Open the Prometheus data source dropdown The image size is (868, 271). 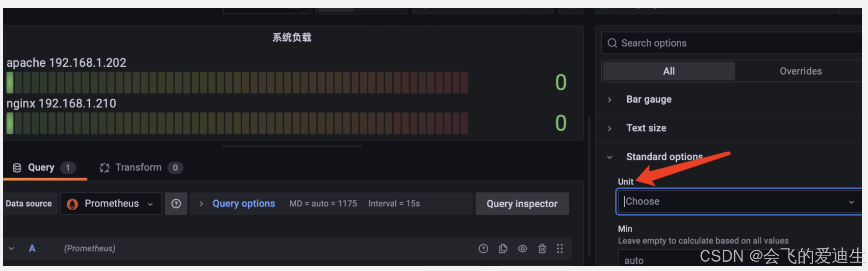pyautogui.click(x=111, y=204)
